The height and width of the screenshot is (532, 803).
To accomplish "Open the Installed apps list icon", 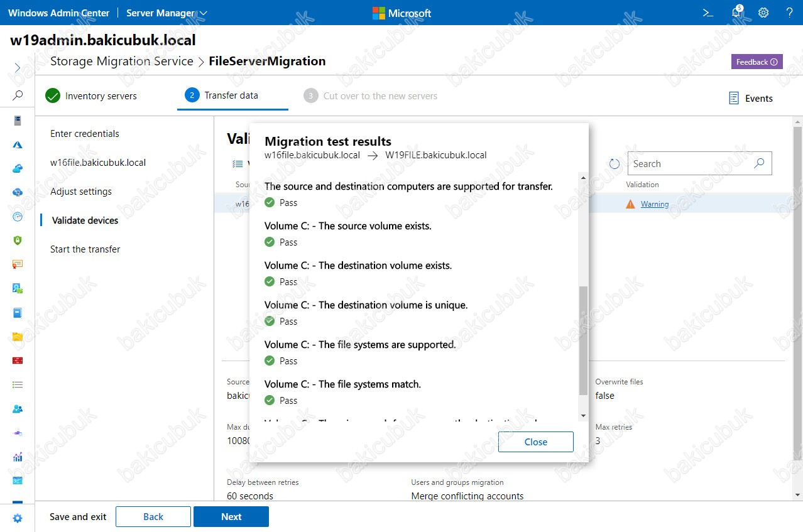I will [18, 384].
